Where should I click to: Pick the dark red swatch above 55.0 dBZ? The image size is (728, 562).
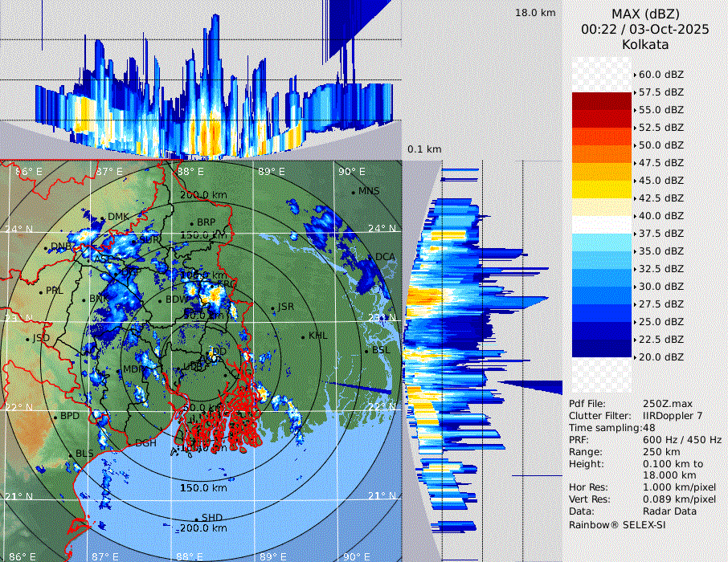pos(602,100)
